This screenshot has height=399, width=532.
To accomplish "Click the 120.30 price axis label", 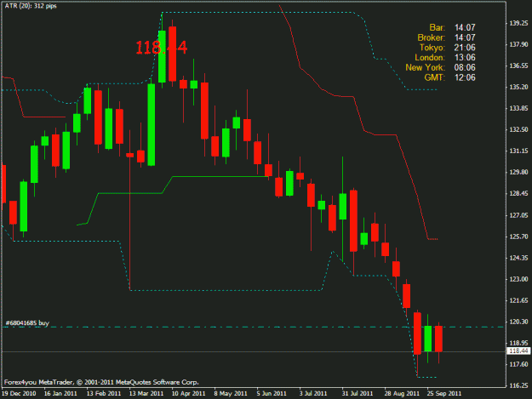I will [518, 322].
